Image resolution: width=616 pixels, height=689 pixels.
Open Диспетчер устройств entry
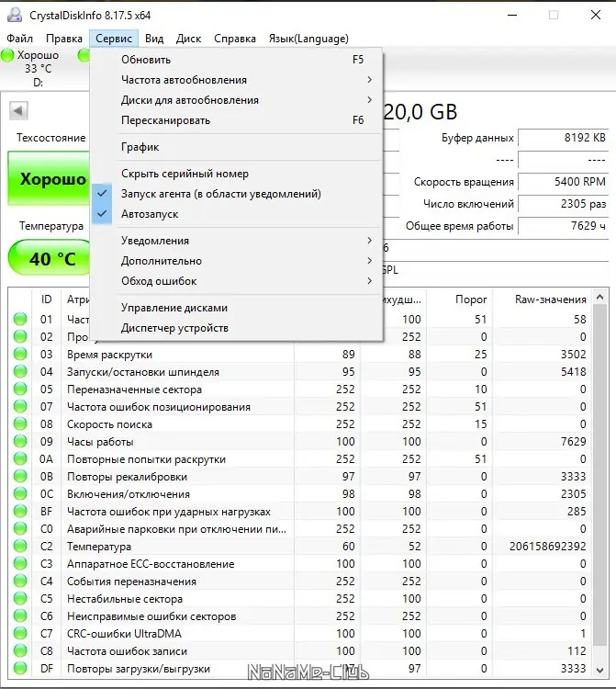236,328
